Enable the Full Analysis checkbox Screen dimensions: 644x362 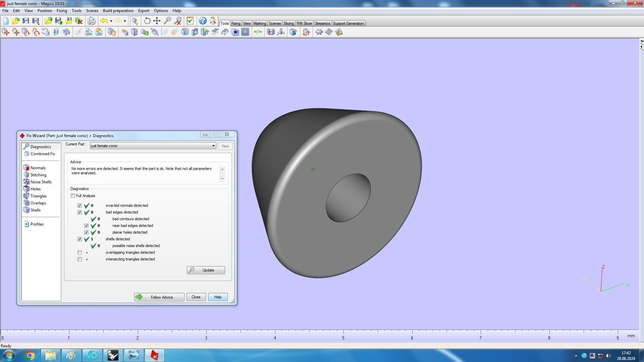[x=73, y=196]
